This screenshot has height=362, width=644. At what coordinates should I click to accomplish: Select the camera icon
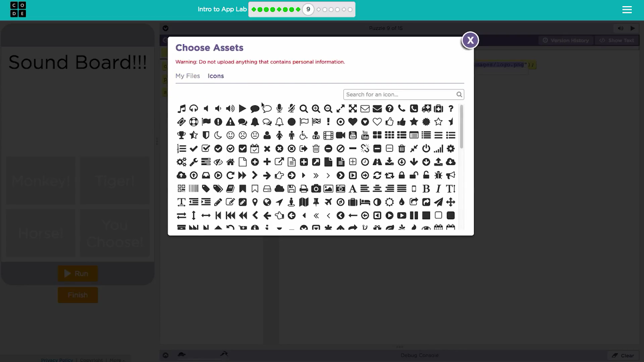point(316,189)
